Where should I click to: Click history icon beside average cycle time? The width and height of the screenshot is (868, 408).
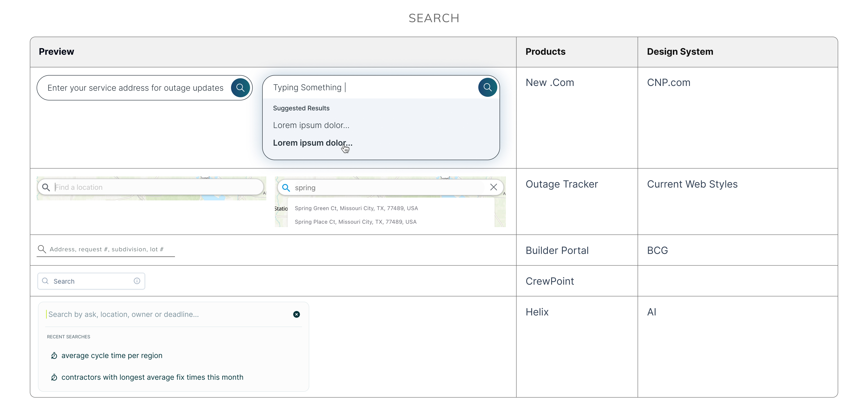click(54, 356)
